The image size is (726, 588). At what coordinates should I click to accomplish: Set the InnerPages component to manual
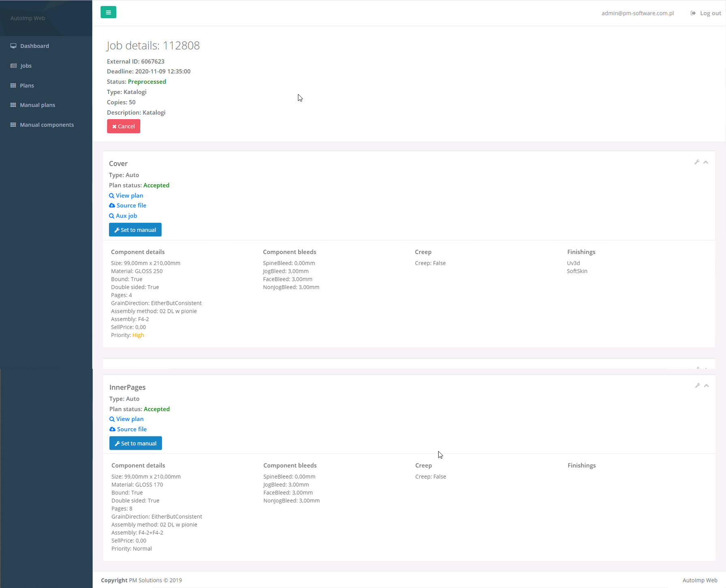(135, 443)
